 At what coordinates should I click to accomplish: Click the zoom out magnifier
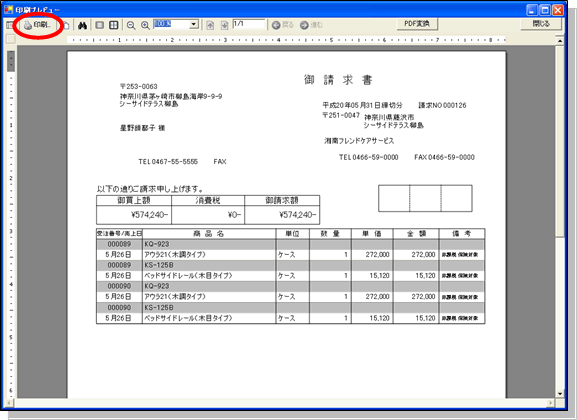click(131, 25)
